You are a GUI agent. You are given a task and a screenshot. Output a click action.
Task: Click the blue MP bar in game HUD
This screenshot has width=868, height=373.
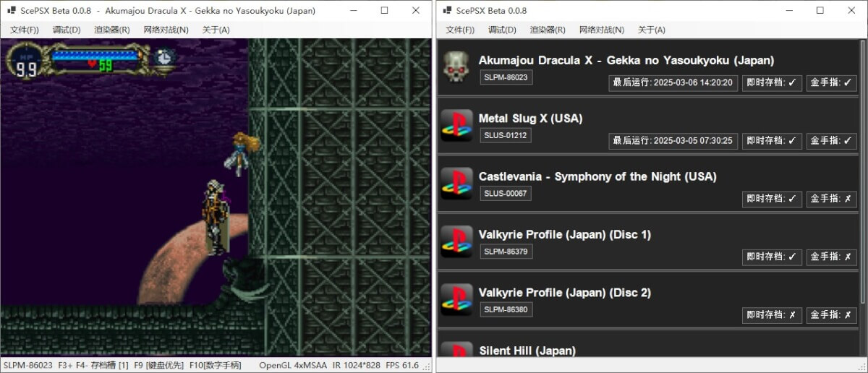point(95,54)
